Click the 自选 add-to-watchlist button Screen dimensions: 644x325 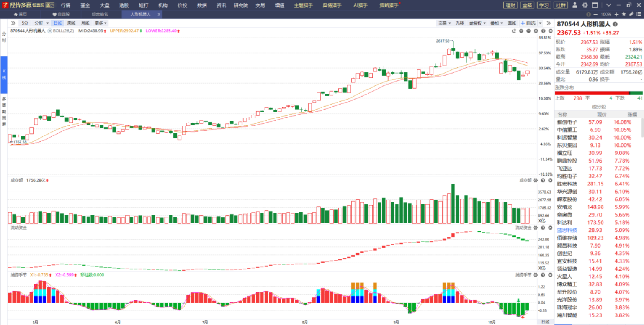tap(528, 23)
